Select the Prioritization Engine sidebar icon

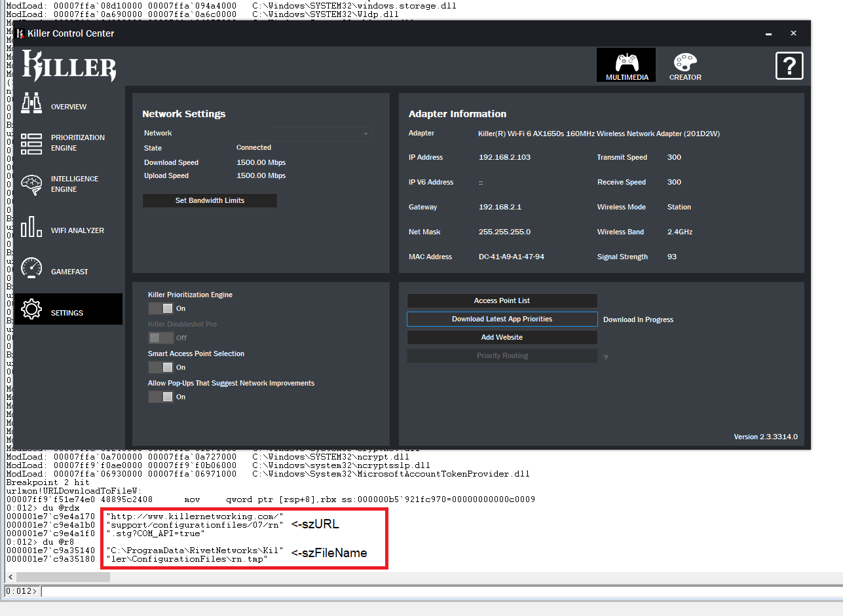coord(31,142)
